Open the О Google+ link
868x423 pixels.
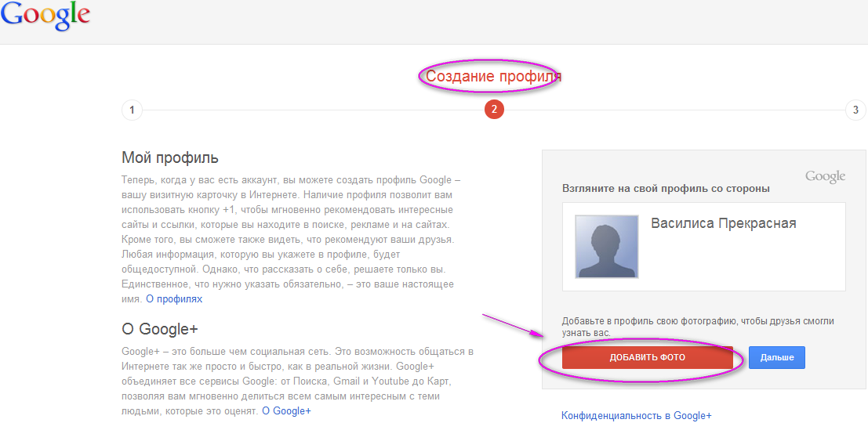287,411
